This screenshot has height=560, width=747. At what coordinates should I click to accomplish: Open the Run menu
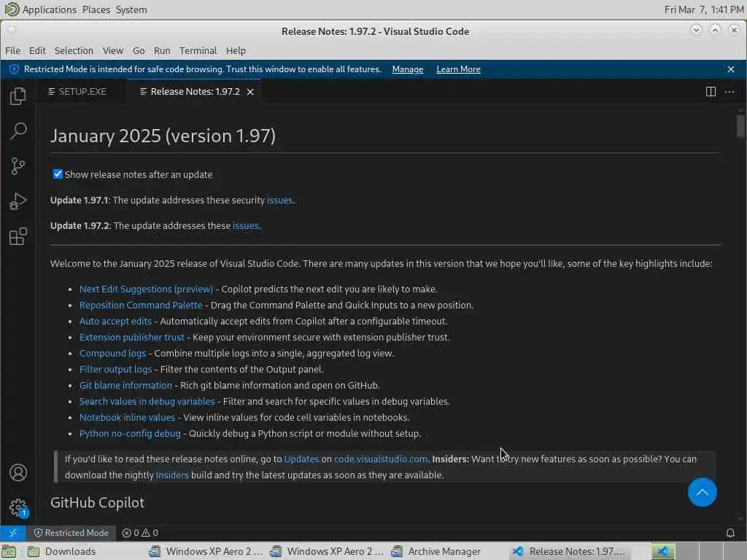pyautogui.click(x=162, y=50)
